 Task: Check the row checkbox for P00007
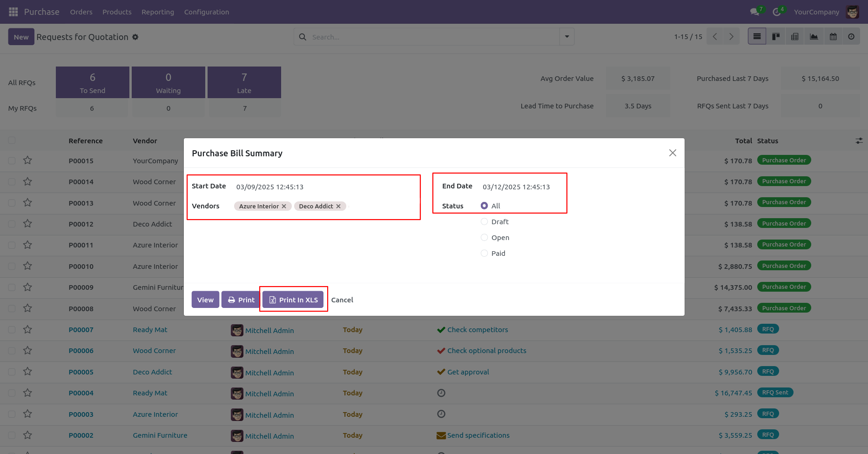[12, 329]
